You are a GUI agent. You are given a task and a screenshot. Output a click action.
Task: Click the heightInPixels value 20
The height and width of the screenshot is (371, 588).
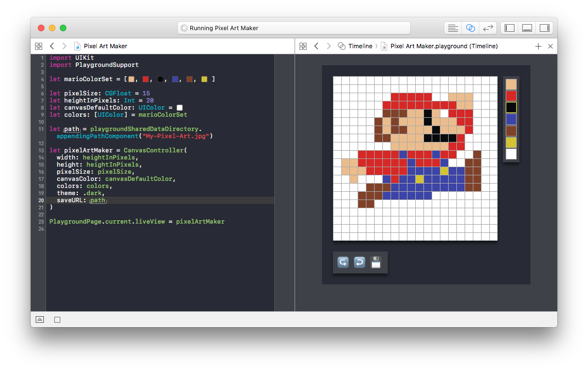click(150, 100)
